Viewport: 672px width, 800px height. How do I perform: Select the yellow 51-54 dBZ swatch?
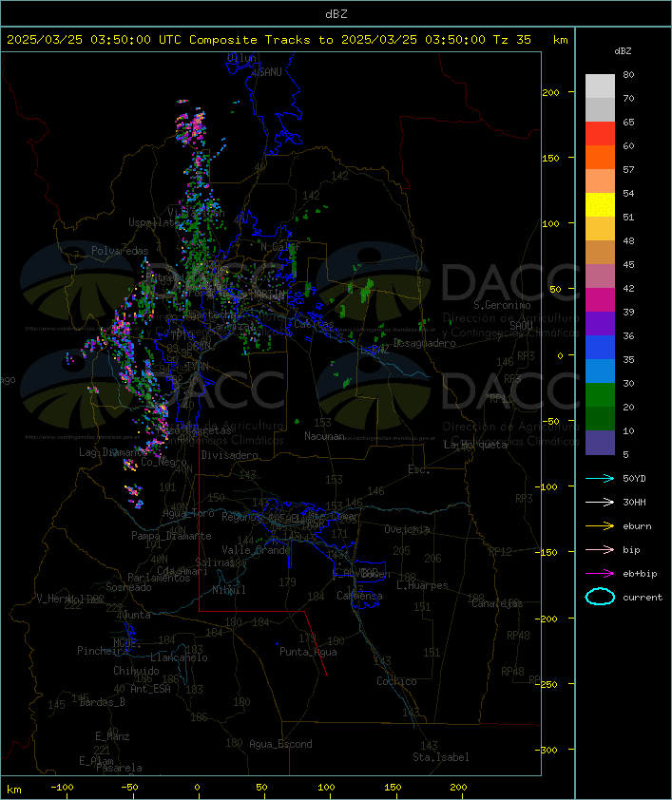click(600, 205)
